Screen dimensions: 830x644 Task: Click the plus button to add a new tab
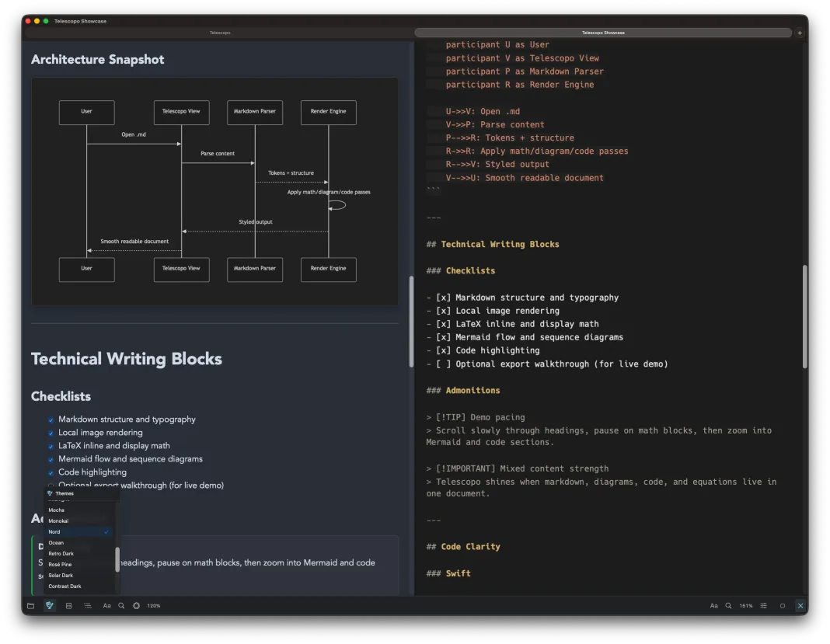[800, 33]
